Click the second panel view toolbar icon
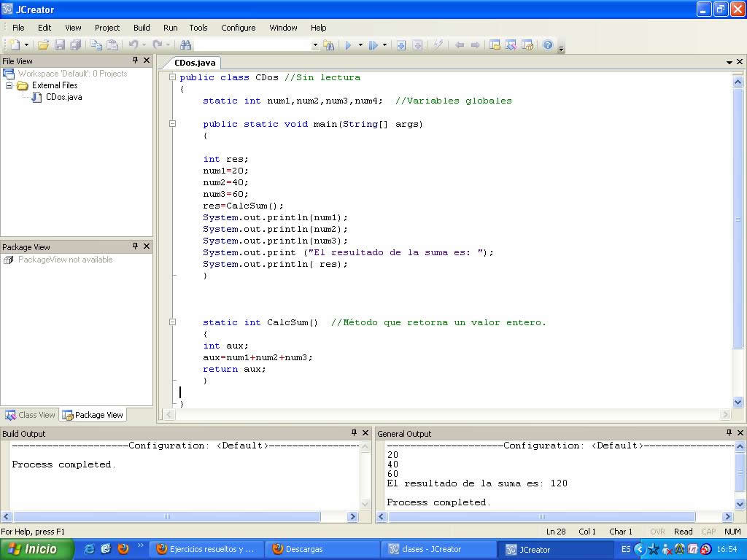 point(511,45)
